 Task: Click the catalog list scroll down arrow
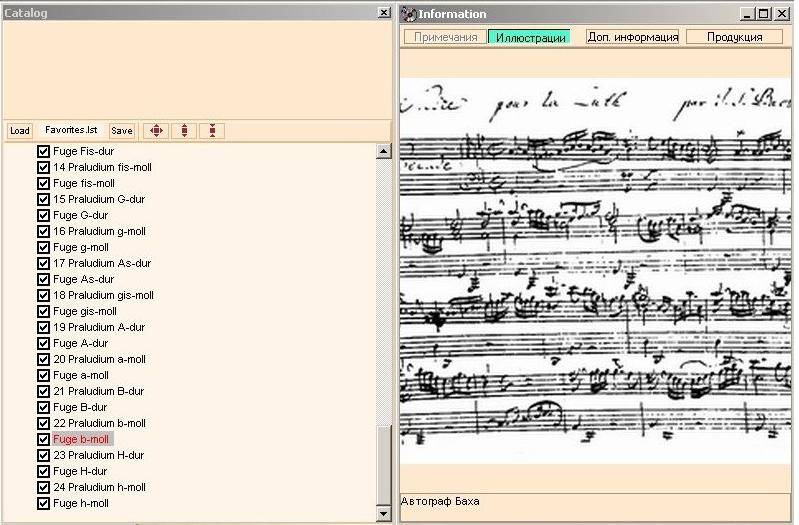383,514
